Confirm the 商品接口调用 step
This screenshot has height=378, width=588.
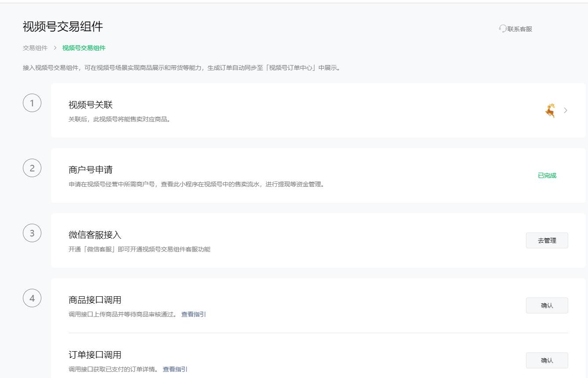[x=547, y=305]
